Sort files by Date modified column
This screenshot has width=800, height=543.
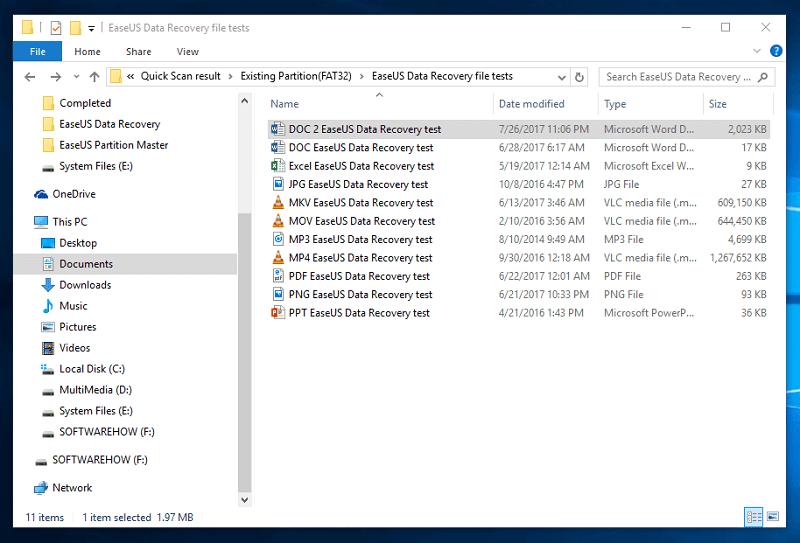[531, 104]
